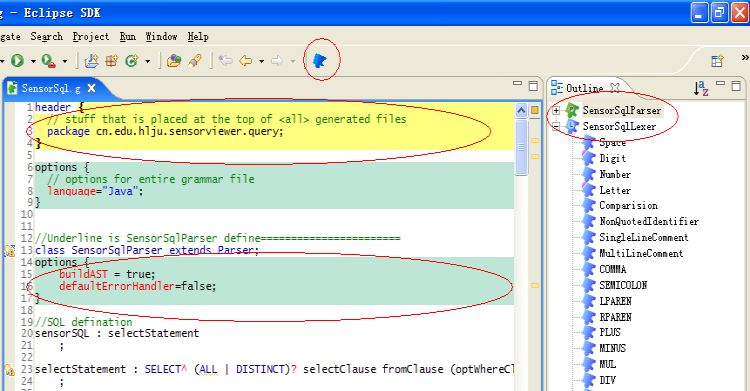Open the Search menu
Viewport: 750px width, 391px height.
pos(46,36)
